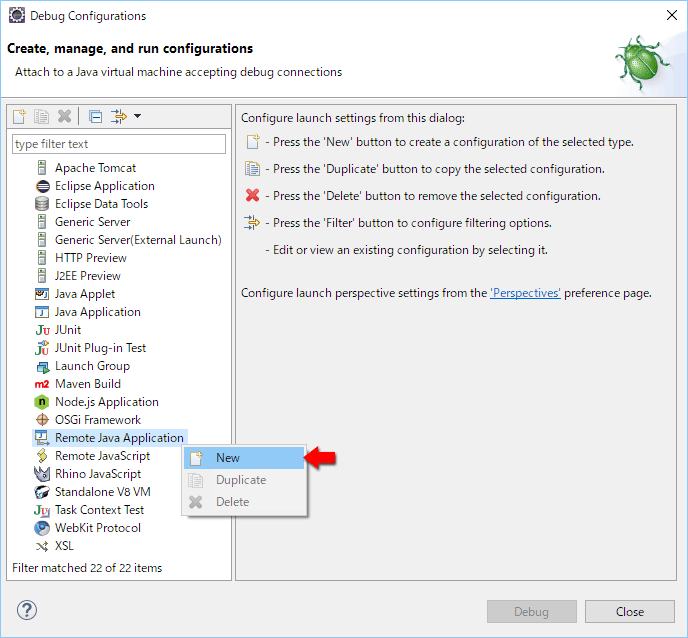Open the 'Perspectives' preference page link
688x638 pixels.
(525, 293)
